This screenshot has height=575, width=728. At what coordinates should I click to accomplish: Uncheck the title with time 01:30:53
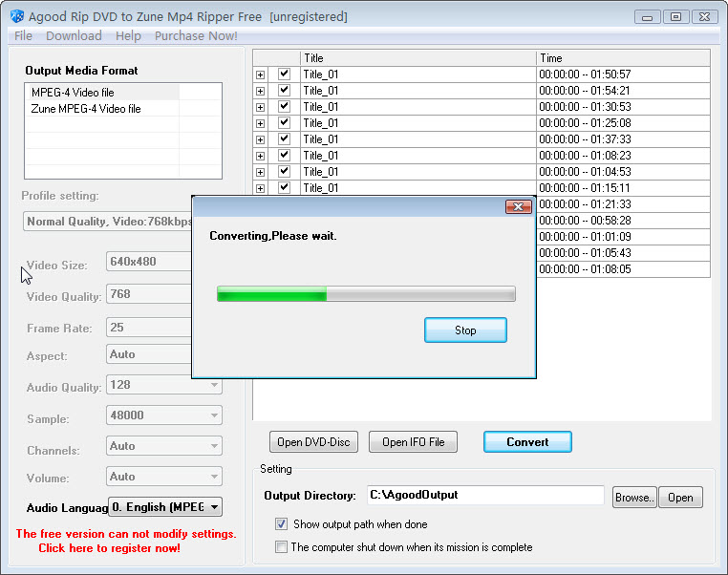tap(284, 106)
